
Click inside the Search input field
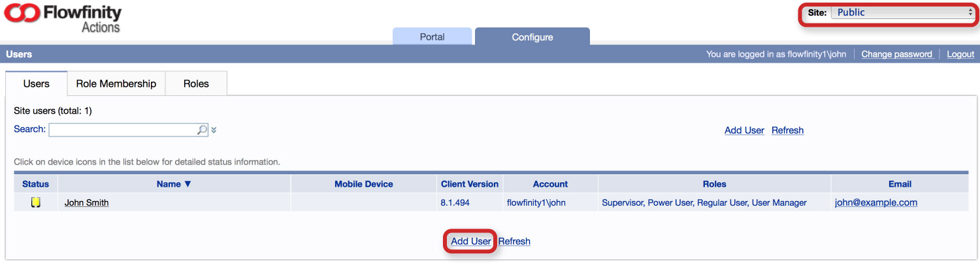point(123,130)
